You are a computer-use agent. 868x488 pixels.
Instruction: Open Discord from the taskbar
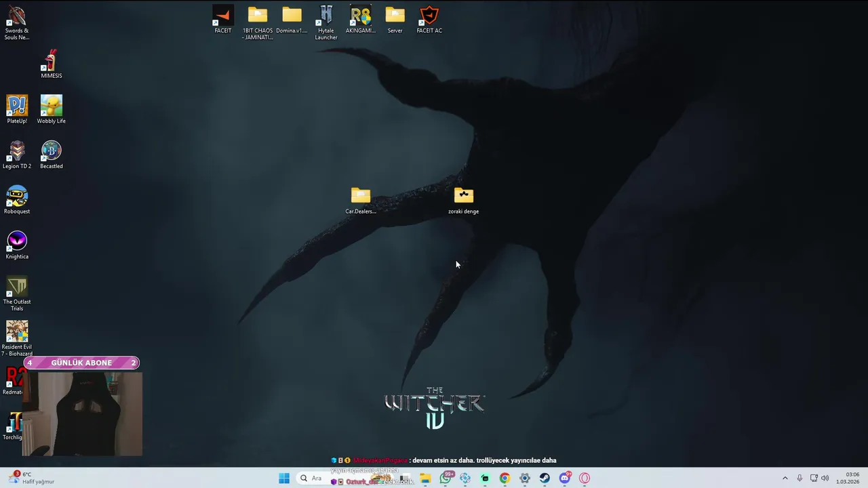point(564,479)
